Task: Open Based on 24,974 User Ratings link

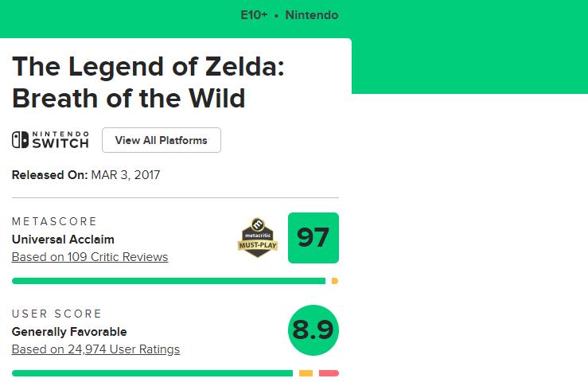Action: coord(95,349)
